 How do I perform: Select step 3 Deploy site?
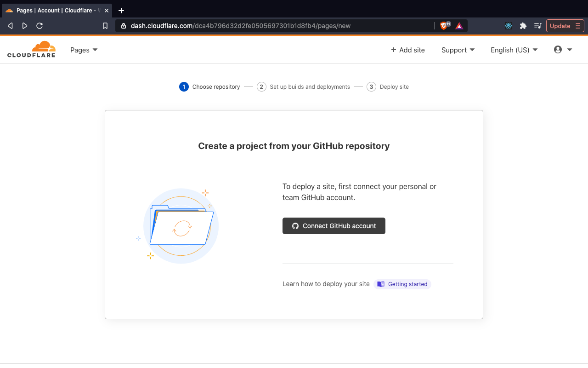tap(388, 86)
